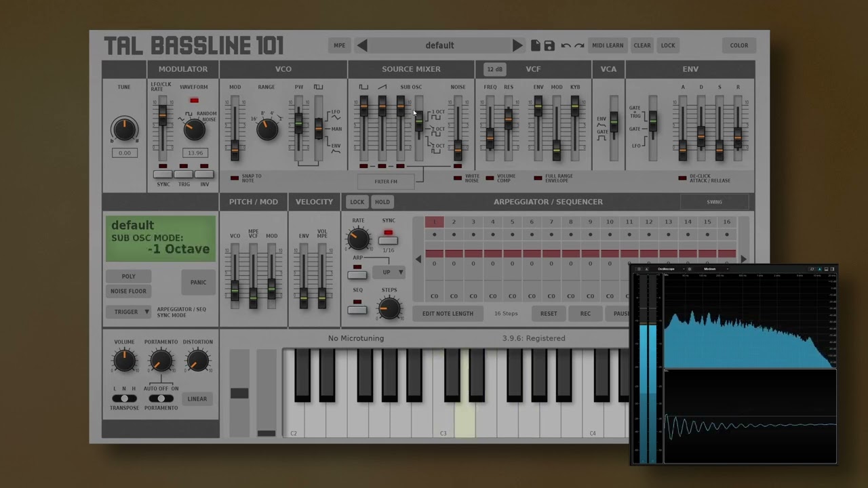Image resolution: width=868 pixels, height=488 pixels.
Task: Adjust the DISTORTION knob
Action: pyautogui.click(x=197, y=360)
